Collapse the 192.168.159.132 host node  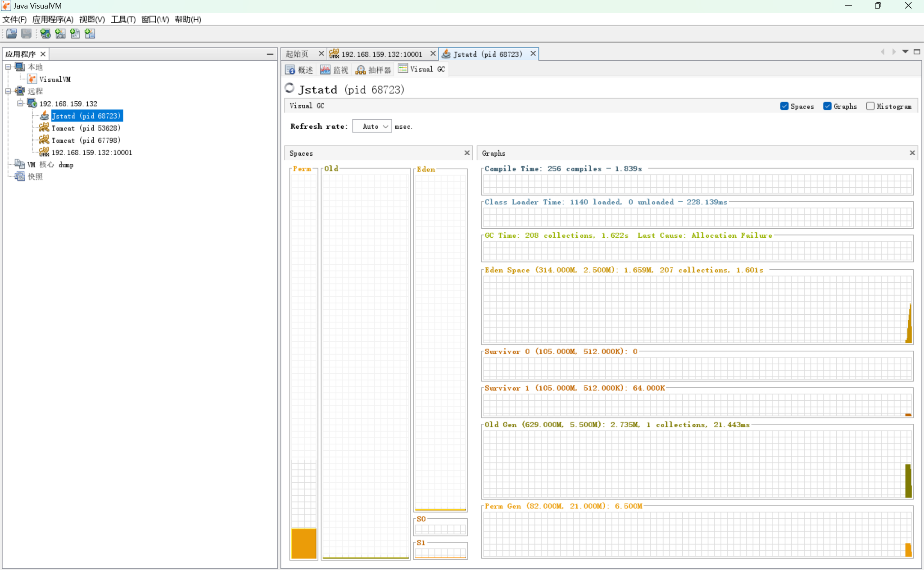pyautogui.click(x=20, y=103)
